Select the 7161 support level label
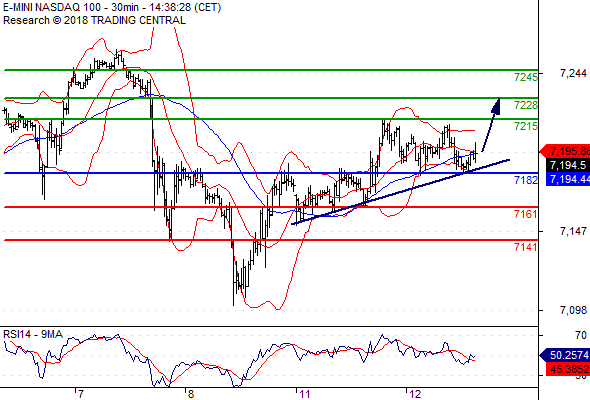This screenshot has height=400, width=590. 526,214
